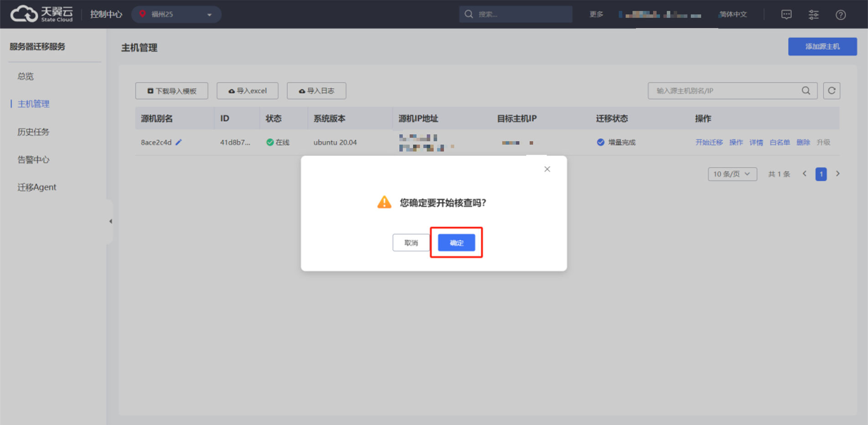The width and height of the screenshot is (868, 425).
Task: Open 白名单 for the host
Action: (x=780, y=142)
